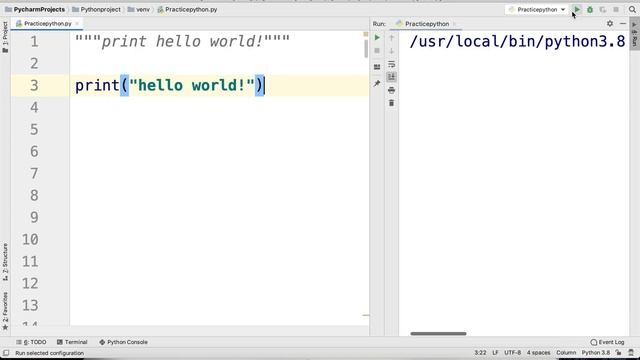The height and width of the screenshot is (360, 640).
Task: Open the TODO tool window
Action: [x=31, y=342]
